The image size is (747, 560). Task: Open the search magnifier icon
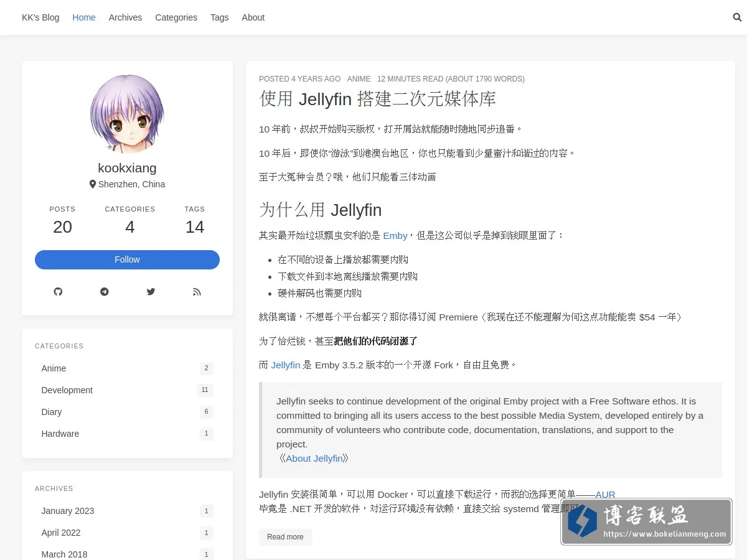click(737, 17)
